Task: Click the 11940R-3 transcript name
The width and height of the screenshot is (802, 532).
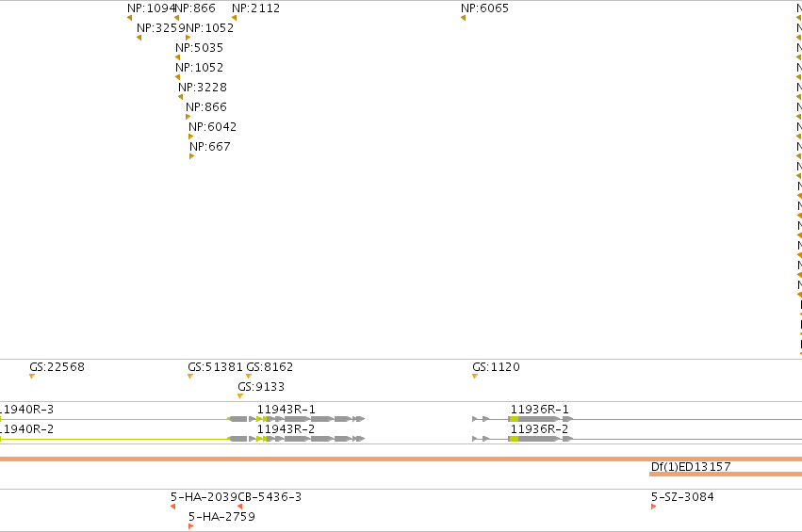Action: [x=26, y=410]
